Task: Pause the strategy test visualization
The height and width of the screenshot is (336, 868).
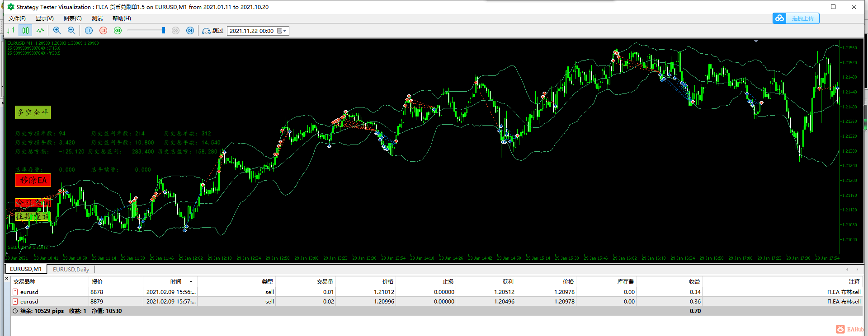Action: pyautogui.click(x=89, y=31)
